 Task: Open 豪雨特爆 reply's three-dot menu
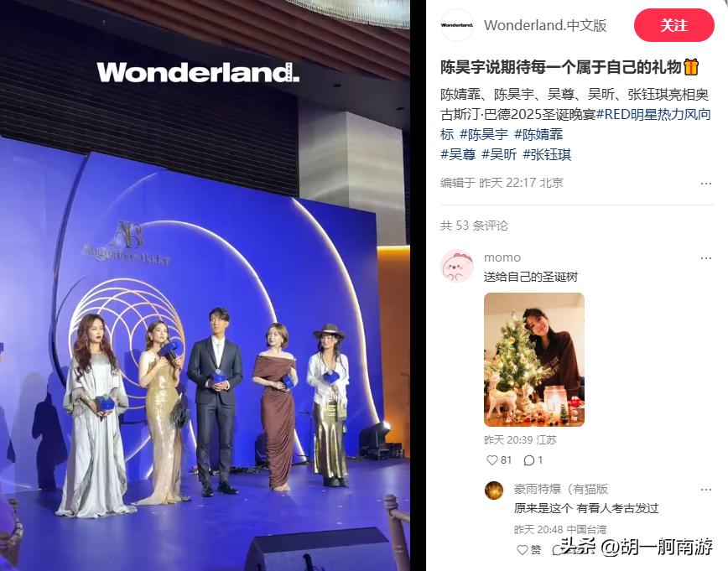705,490
